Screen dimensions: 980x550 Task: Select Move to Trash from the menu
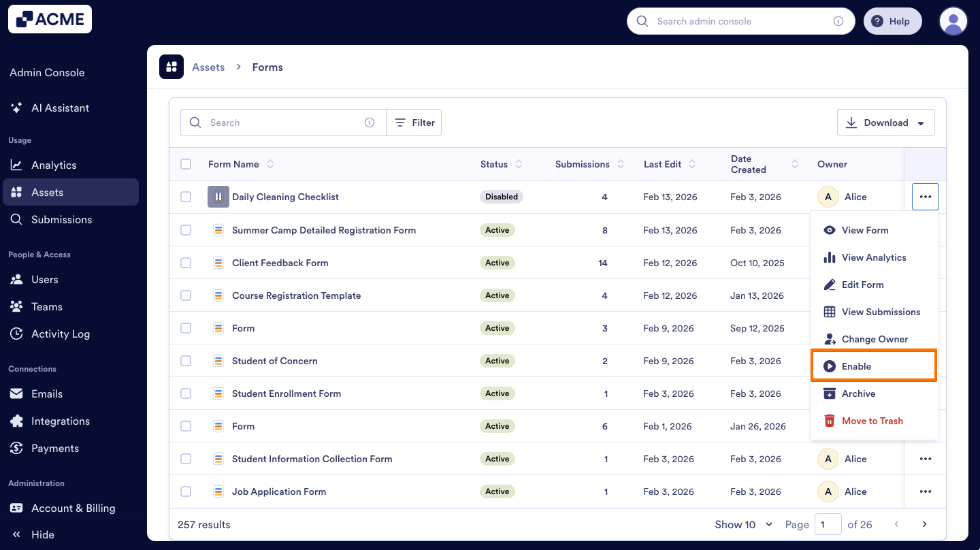point(872,421)
